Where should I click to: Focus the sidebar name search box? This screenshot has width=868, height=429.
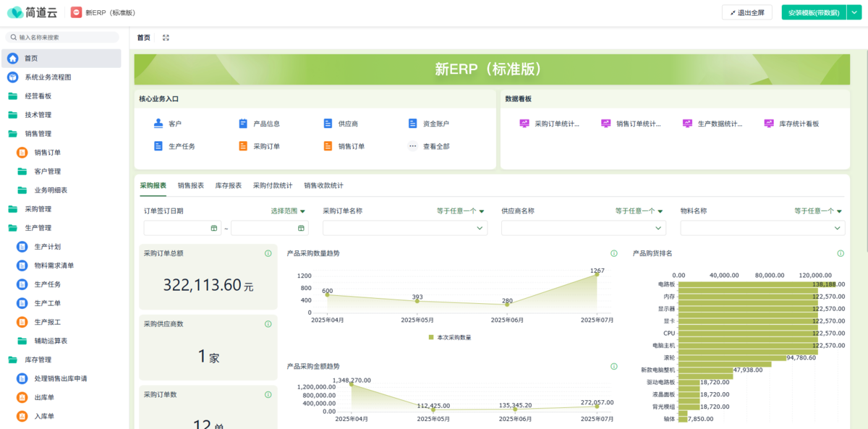pos(62,37)
